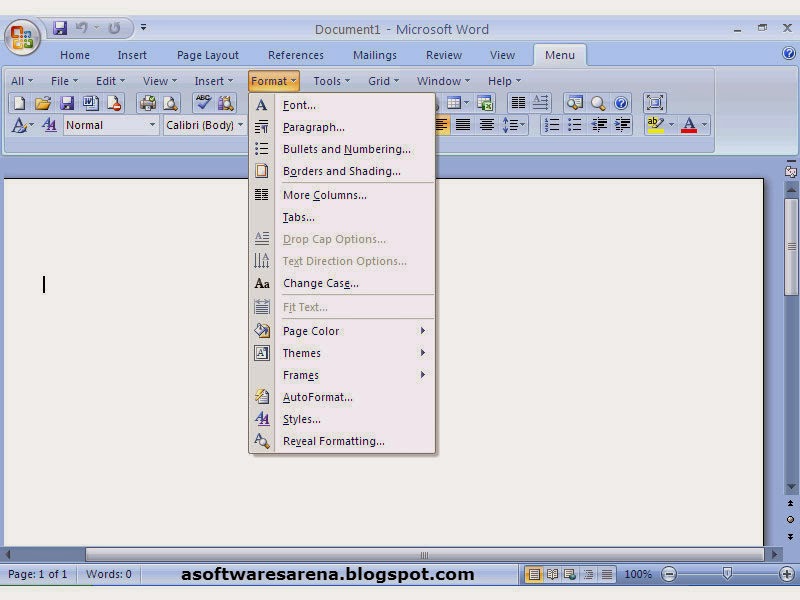Click the horizontal scrollbar thumb
This screenshot has width=800, height=600.
click(424, 555)
